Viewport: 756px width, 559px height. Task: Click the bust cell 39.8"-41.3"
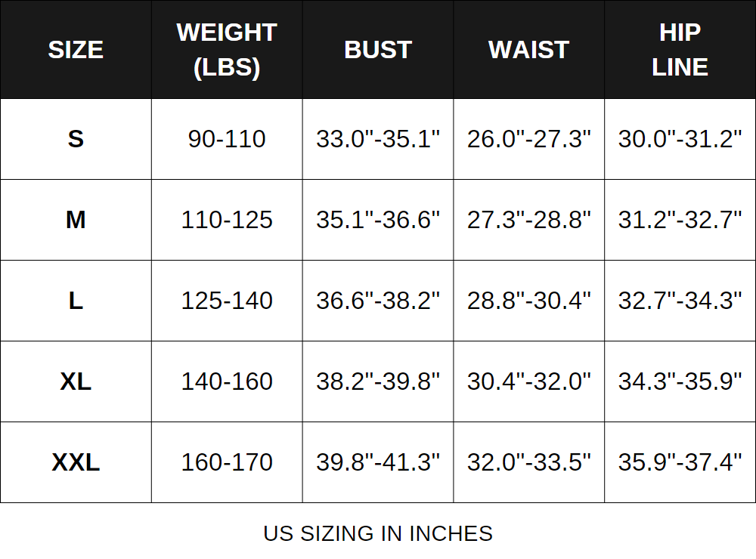click(378, 462)
